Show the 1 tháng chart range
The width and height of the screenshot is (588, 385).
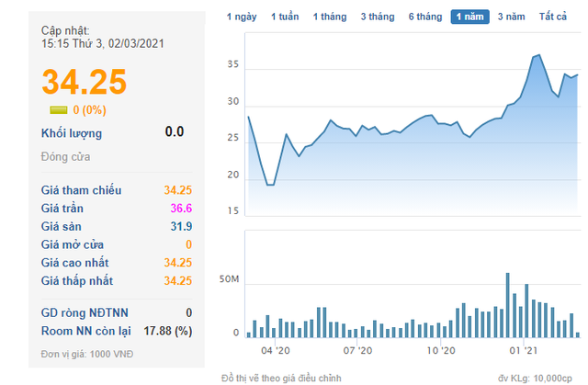click(330, 17)
